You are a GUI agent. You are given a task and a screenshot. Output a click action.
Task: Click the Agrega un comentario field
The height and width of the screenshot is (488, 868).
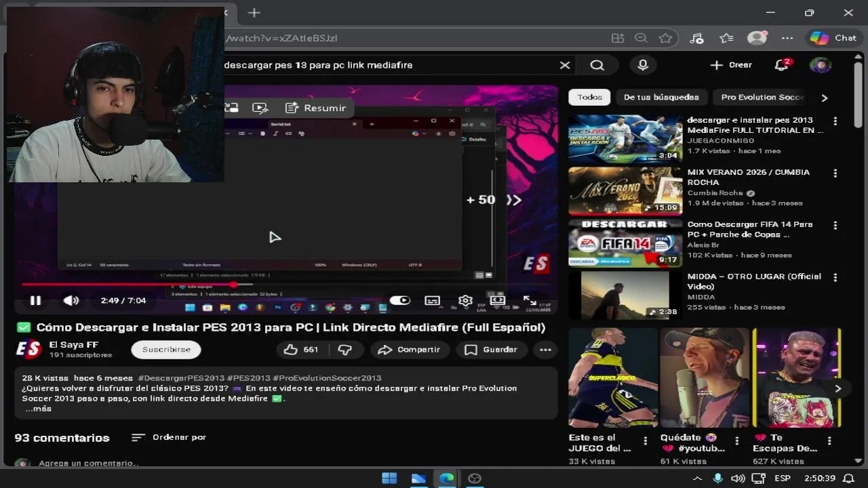tap(88, 463)
